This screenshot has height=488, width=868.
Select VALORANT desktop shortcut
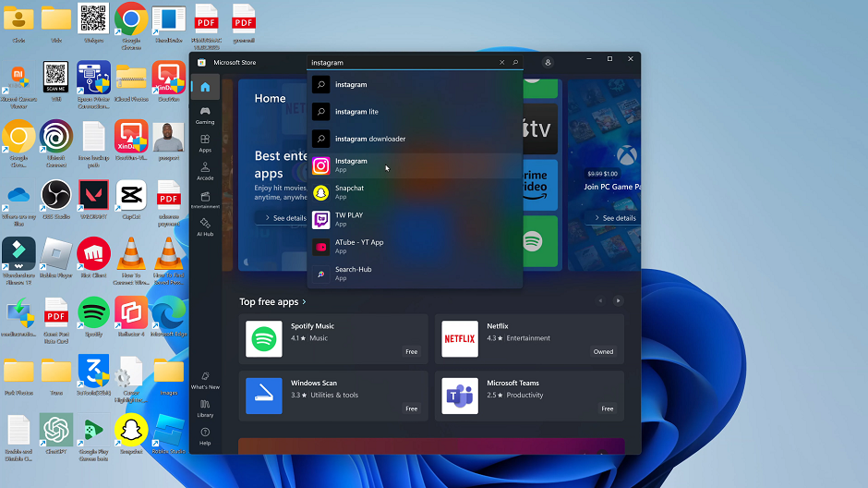pos(93,200)
